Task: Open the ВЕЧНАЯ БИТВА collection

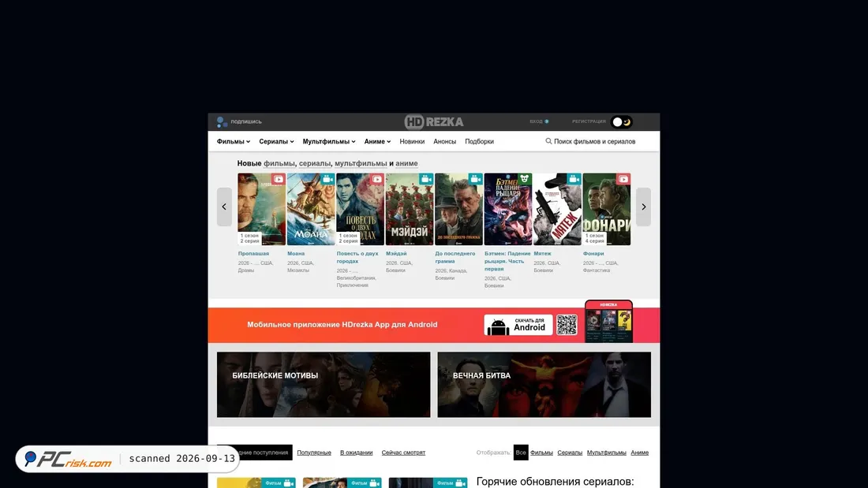Action: [544, 385]
